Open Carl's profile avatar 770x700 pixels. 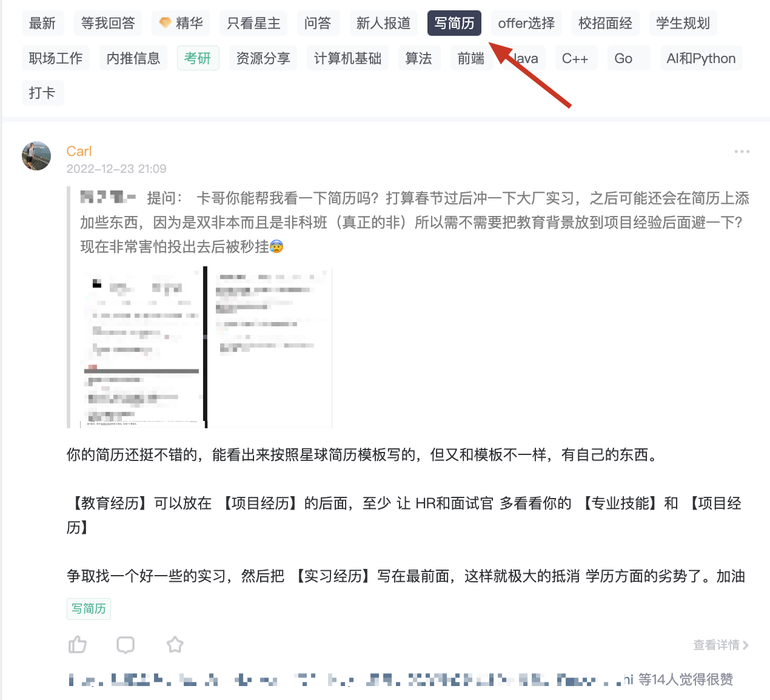tap(36, 156)
